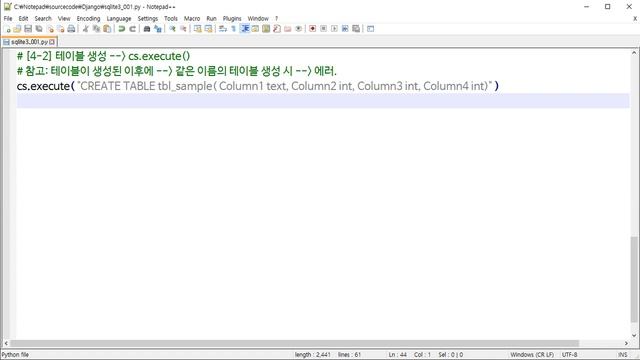Open the File menu
This screenshot has width=640, height=360.
click(x=8, y=19)
